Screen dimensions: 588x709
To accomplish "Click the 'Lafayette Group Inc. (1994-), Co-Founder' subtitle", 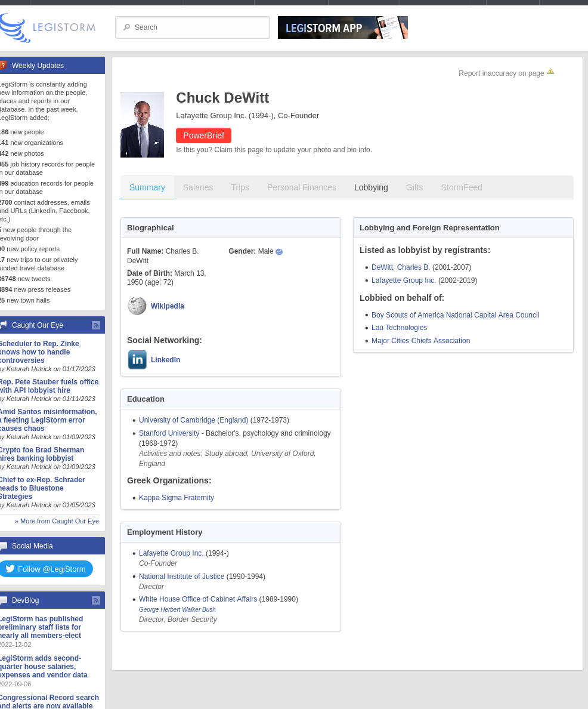I will [247, 116].
